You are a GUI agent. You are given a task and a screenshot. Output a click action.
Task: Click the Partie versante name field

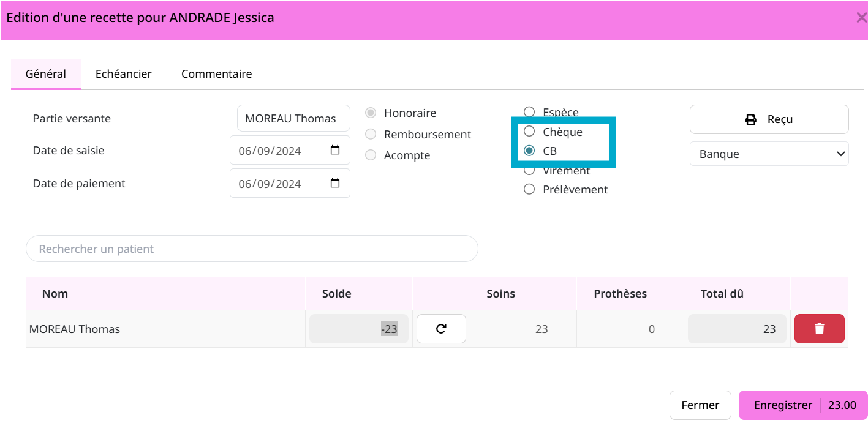pos(293,119)
